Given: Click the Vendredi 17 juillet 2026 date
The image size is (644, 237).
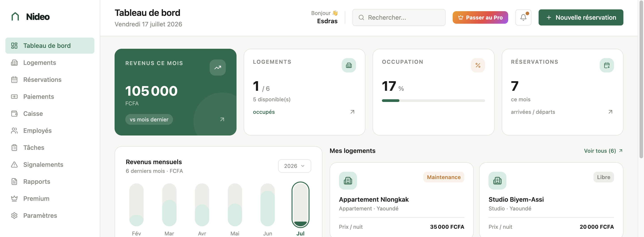Looking at the screenshot, I should pyautogui.click(x=148, y=24).
